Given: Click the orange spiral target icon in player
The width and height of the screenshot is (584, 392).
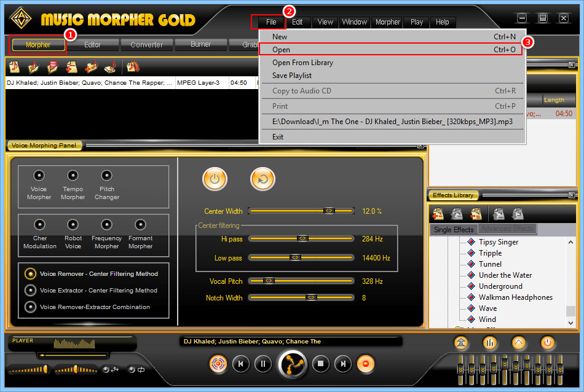Looking at the screenshot, I should click(218, 364).
